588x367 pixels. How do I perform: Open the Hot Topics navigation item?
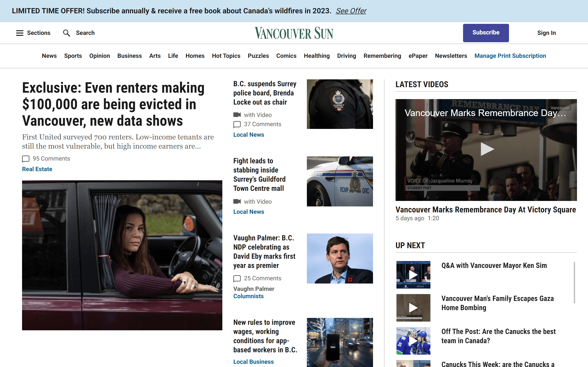coord(226,56)
